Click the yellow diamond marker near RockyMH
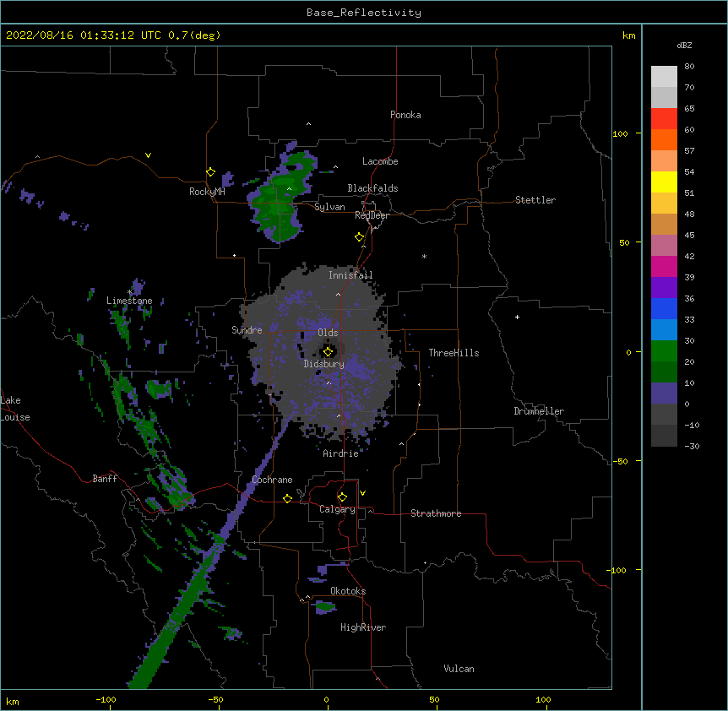 tap(210, 172)
